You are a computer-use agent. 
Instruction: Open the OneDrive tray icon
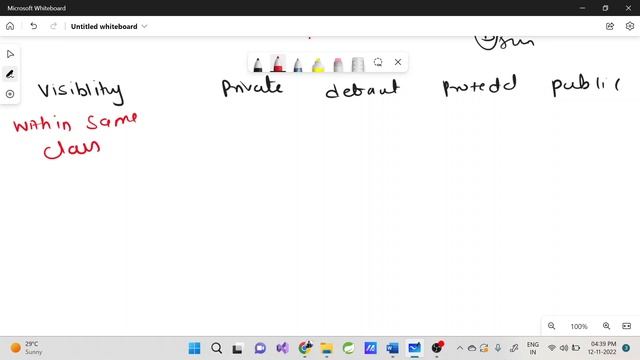tap(472, 348)
